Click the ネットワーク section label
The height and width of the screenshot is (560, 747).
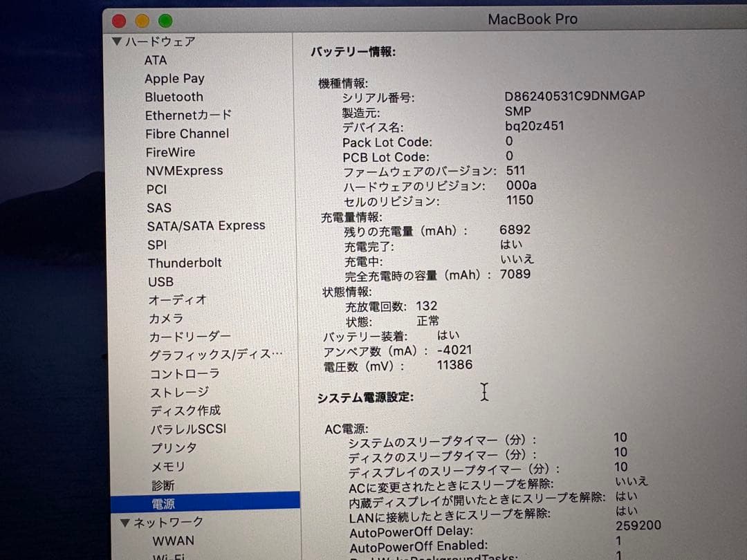click(168, 523)
